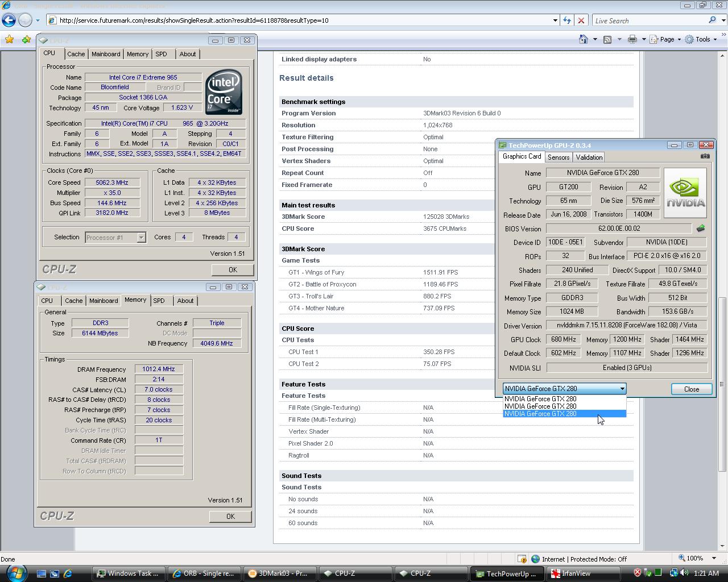728x582 pixels.
Task: Expand the Print options dropdown arrow
Action: pyautogui.click(x=644, y=39)
